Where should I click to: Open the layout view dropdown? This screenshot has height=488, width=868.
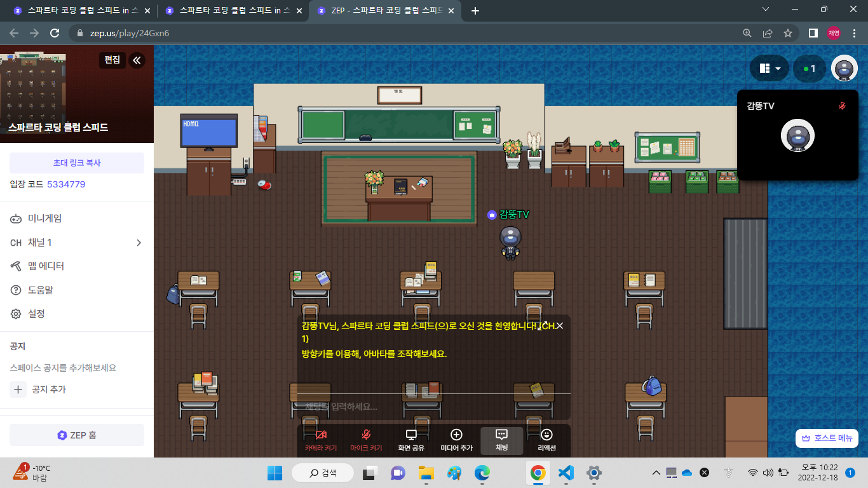coord(770,69)
